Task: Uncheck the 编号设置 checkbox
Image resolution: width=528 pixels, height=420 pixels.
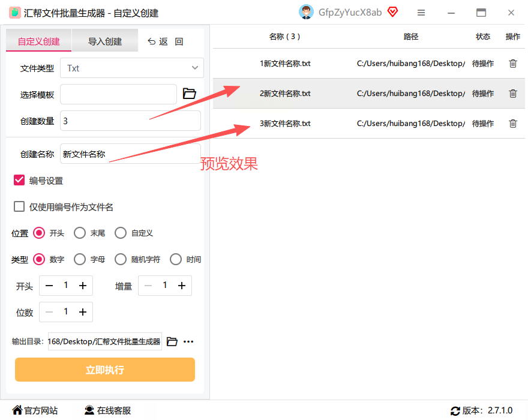Action: (x=19, y=180)
